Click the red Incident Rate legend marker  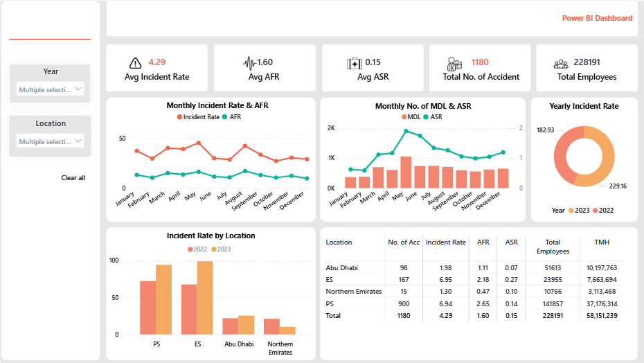click(x=180, y=117)
